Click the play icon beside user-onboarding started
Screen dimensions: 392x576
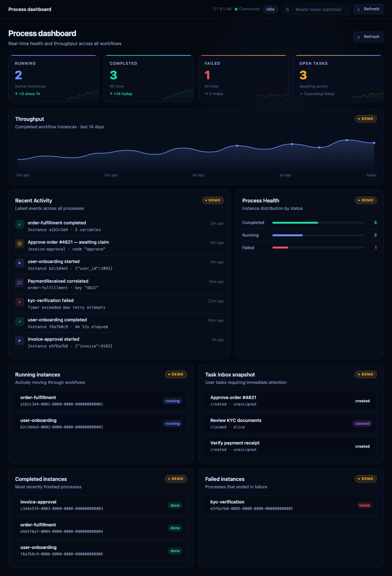click(20, 263)
